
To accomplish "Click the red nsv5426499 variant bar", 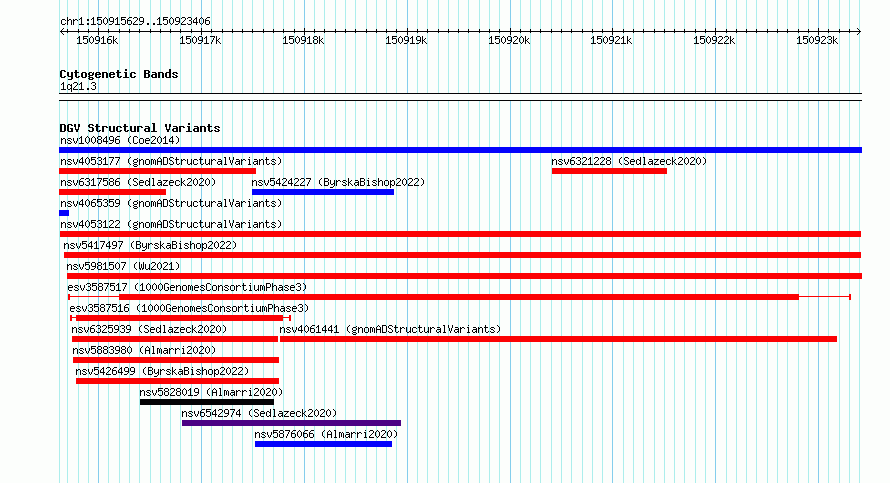I will 177,381.
